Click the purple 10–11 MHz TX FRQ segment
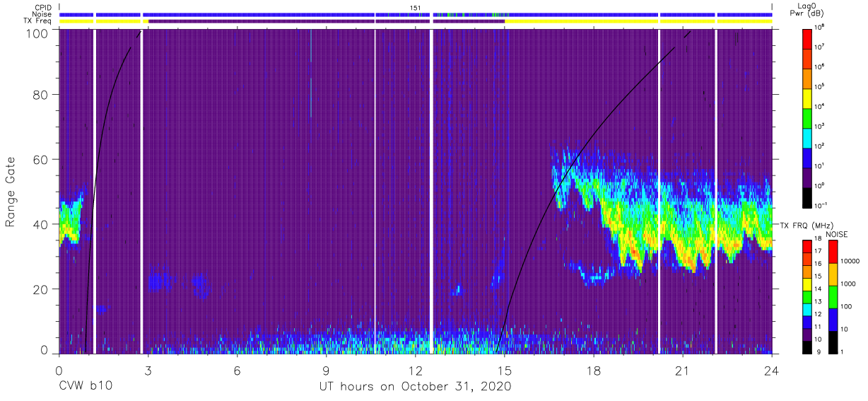Viewport: 868px width, 401px height. pos(809,333)
